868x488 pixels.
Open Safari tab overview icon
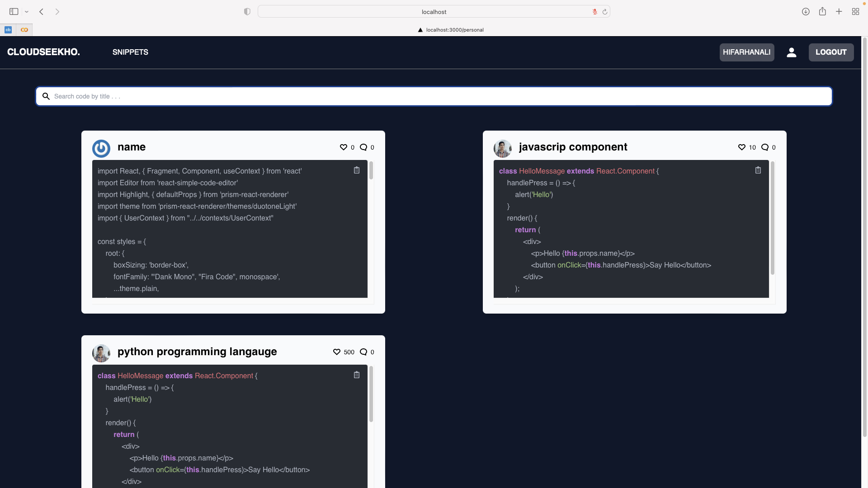855,12
